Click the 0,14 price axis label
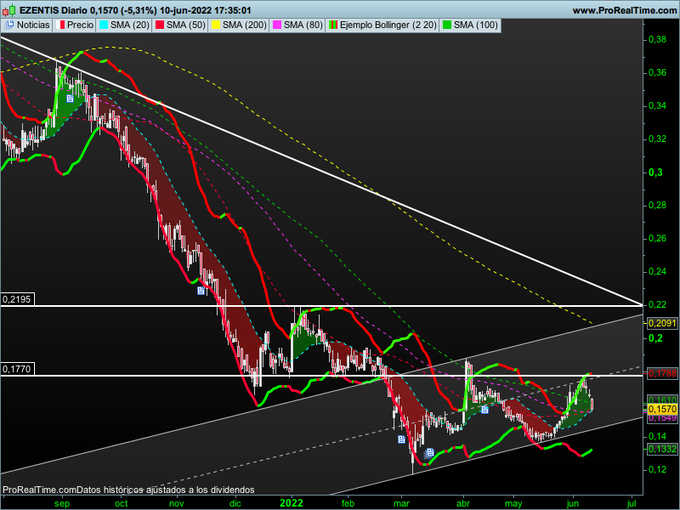680x510 pixels. coord(657,436)
